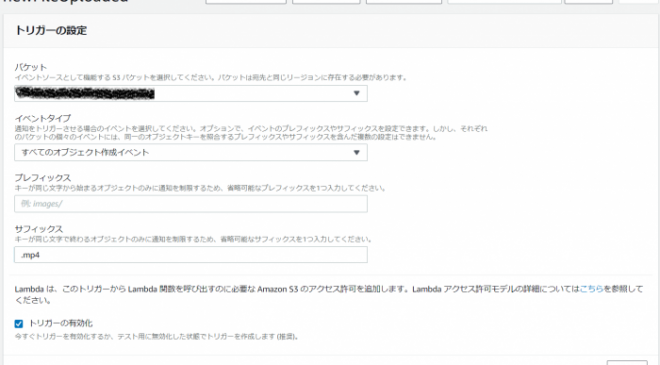Image resolution: width=660 pixels, height=365 pixels.
Task: Click the widest cut-off button in top bar
Action: click(504, 2)
